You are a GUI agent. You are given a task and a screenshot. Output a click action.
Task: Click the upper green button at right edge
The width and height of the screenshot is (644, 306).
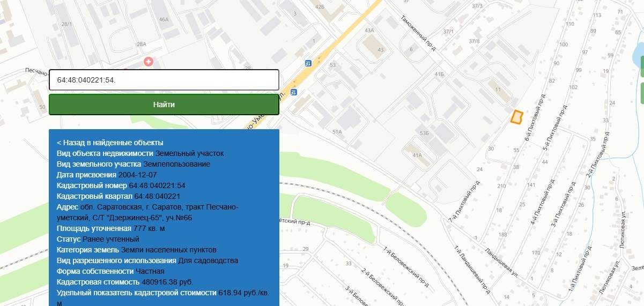tap(641, 64)
